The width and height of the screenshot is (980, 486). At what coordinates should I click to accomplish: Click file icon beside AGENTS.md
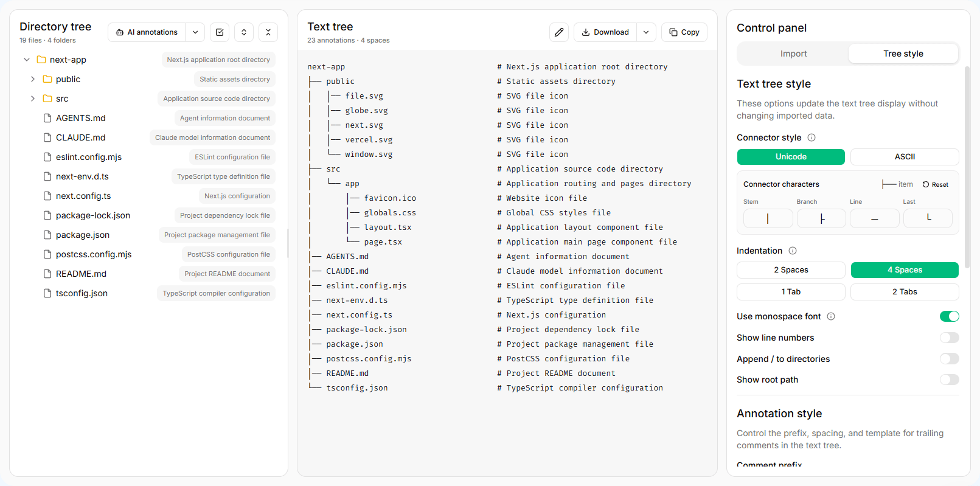47,118
